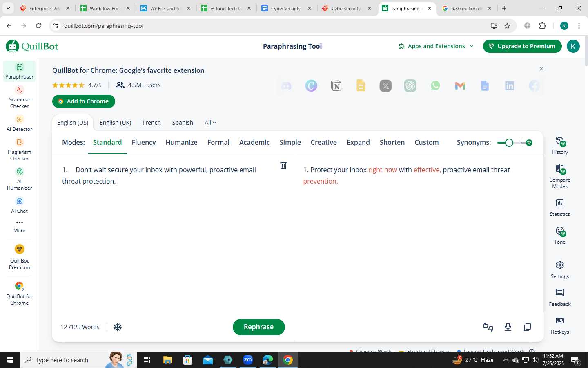The image size is (588, 368).
Task: Bookmark this page with star icon
Action: (x=507, y=26)
